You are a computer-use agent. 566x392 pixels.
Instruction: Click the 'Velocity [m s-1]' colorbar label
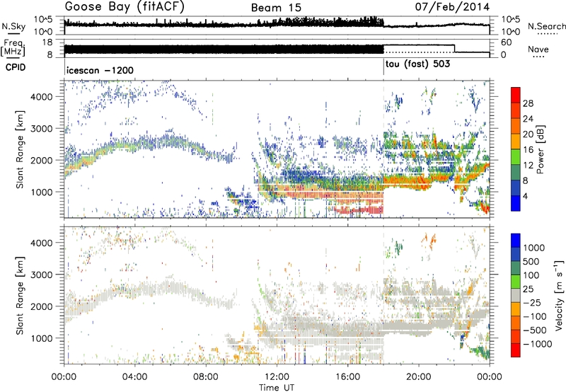(x=559, y=295)
